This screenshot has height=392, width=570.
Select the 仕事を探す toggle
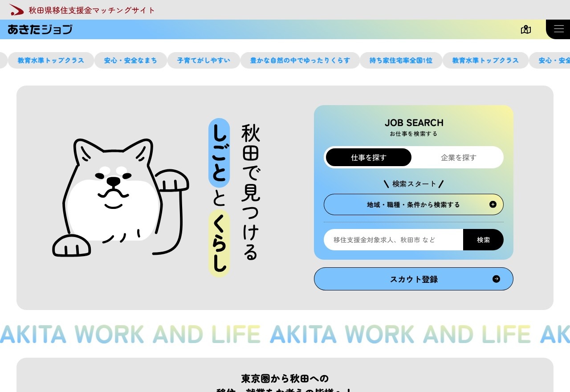pos(368,157)
